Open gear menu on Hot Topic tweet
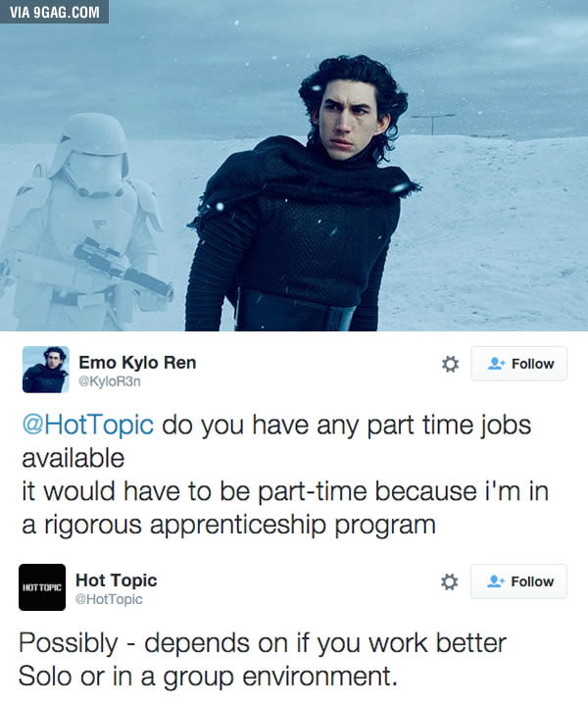 [x=450, y=581]
